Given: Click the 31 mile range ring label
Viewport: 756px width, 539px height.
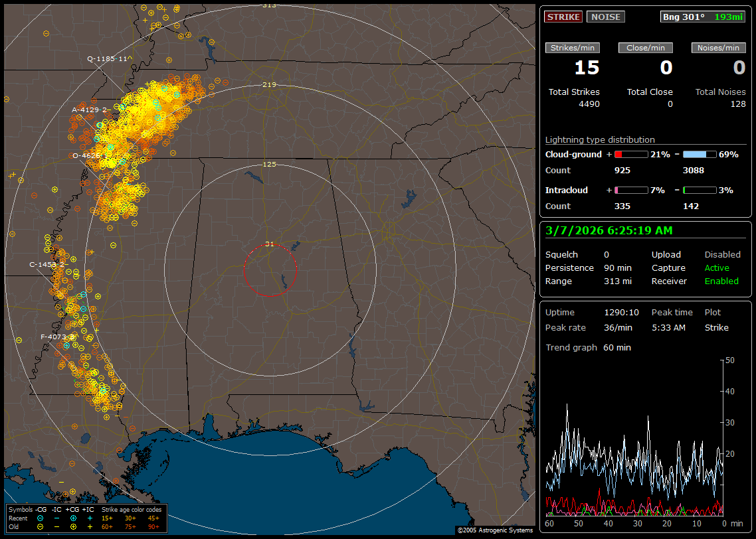Looking at the screenshot, I should (x=269, y=244).
